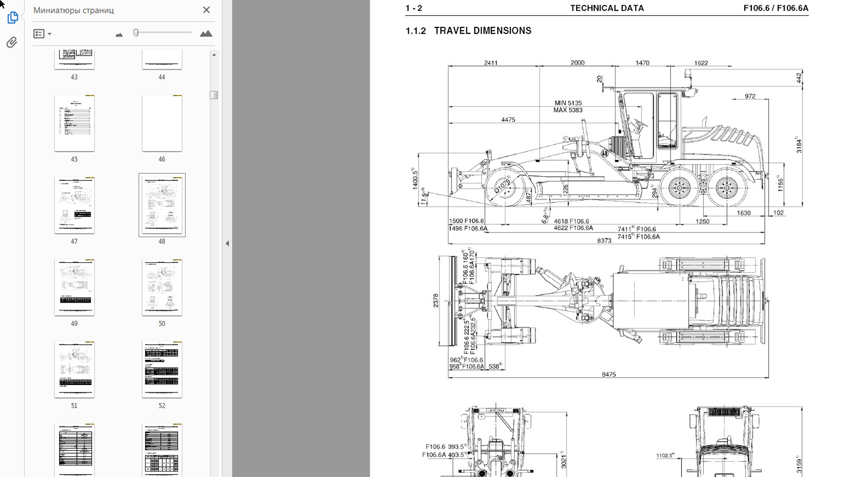The image size is (868, 477).
Task: Select the highlighted page 48 thumbnail
Action: point(162,205)
